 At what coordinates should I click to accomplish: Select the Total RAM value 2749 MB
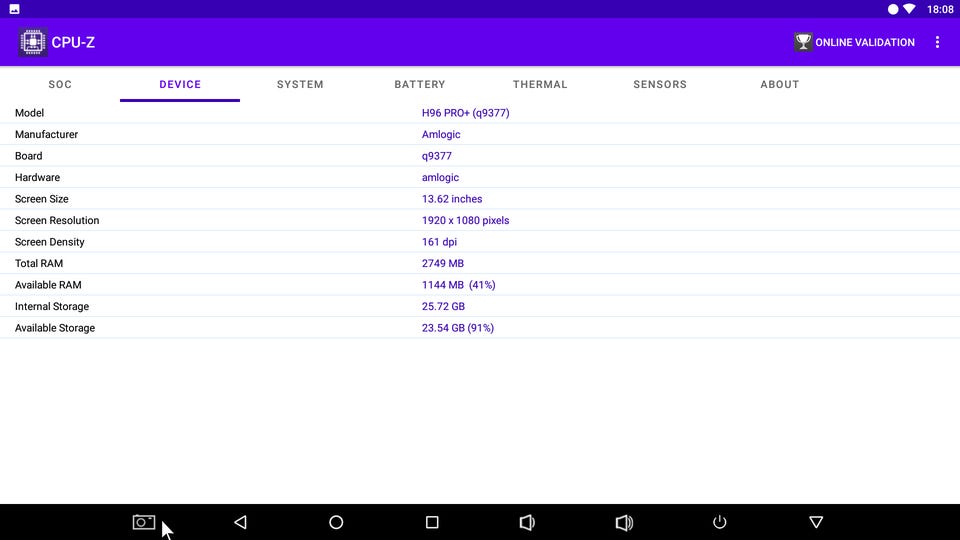tap(443, 263)
